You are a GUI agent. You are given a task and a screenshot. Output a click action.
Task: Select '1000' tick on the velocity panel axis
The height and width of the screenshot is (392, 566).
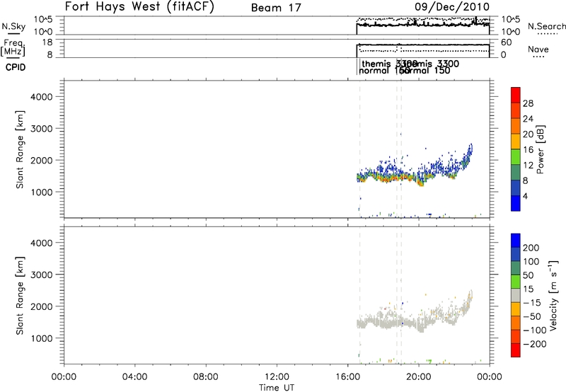point(41,338)
